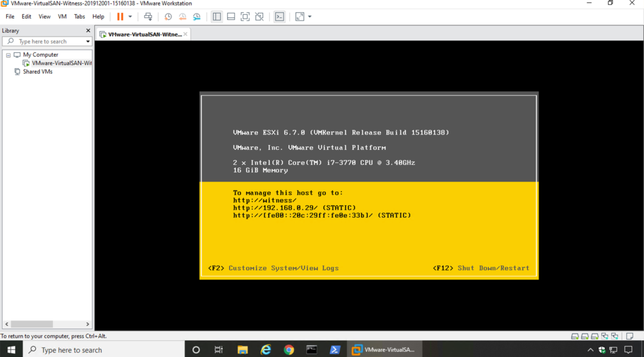The height and width of the screenshot is (357, 644).
Task: Open the snapshot manager icon
Action: point(197,17)
